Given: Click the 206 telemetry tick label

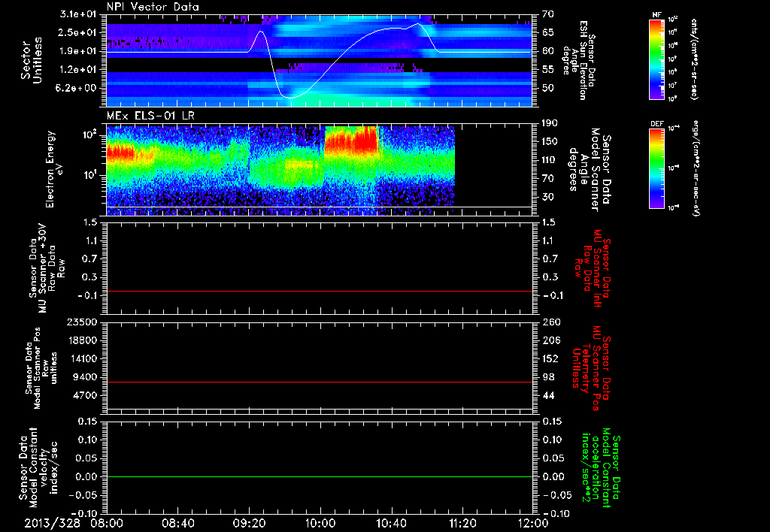Looking at the screenshot, I should pos(551,340).
